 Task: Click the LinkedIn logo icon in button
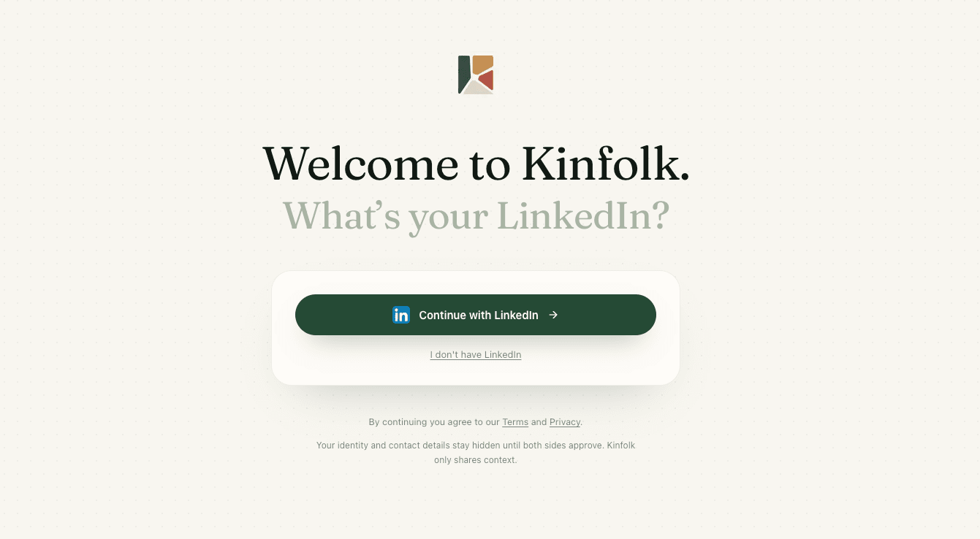pos(401,315)
